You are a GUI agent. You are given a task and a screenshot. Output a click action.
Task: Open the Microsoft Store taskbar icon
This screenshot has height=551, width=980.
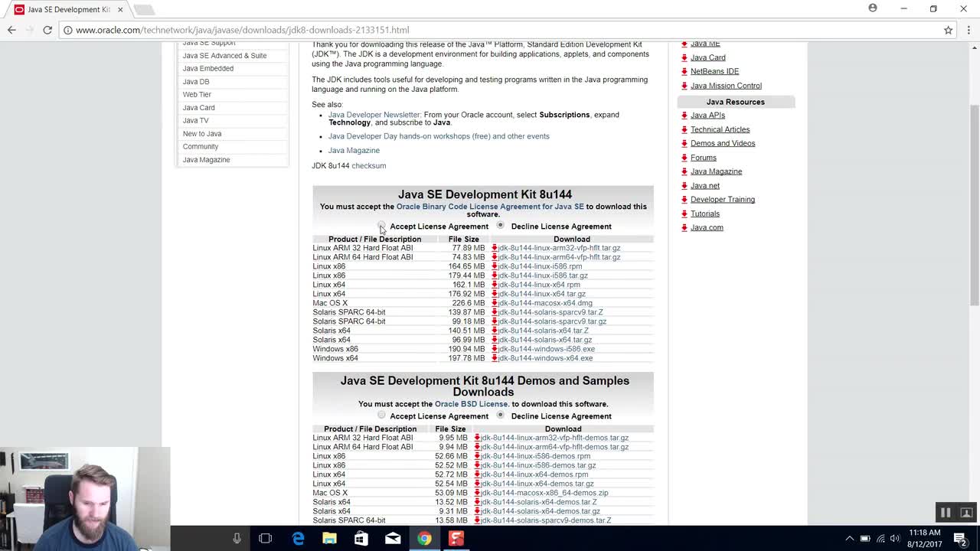361,538
